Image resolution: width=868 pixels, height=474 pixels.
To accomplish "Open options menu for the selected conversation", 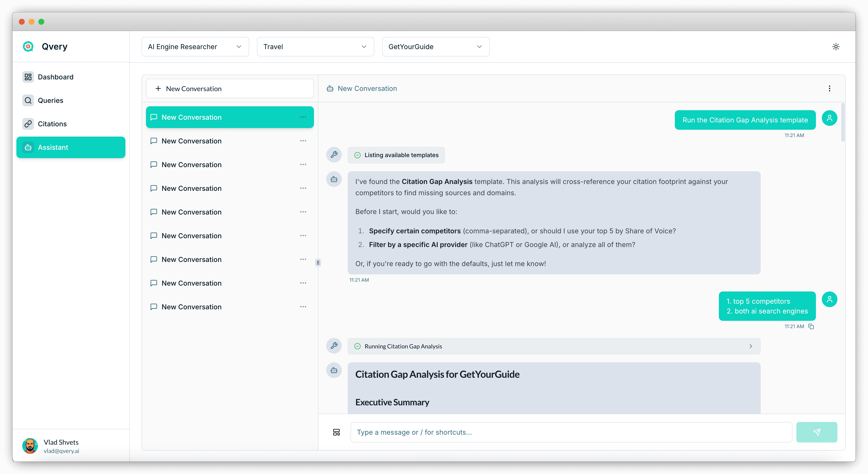I will (x=303, y=117).
